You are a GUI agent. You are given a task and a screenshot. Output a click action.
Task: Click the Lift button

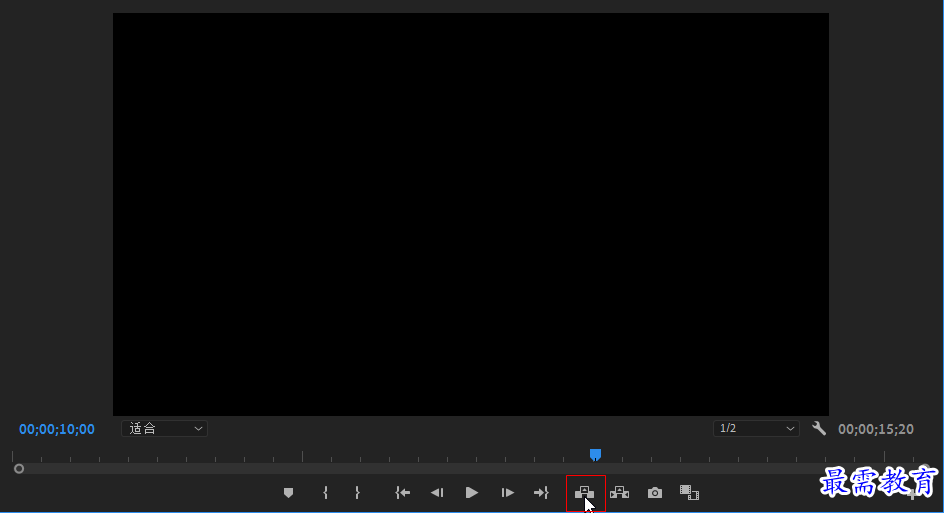585,493
